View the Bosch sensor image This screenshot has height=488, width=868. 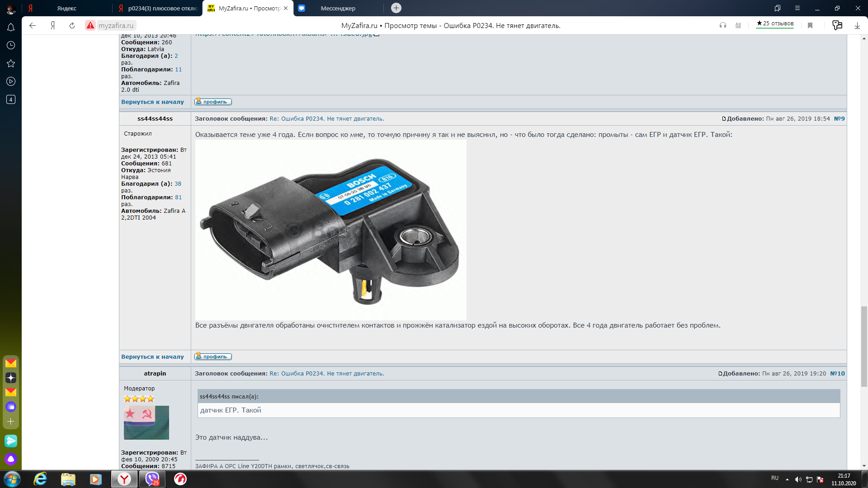[330, 230]
